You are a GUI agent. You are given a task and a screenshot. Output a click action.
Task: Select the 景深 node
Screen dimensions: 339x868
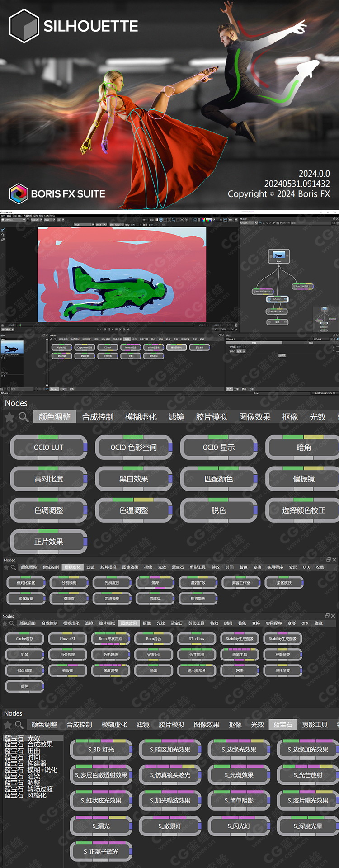155,583
